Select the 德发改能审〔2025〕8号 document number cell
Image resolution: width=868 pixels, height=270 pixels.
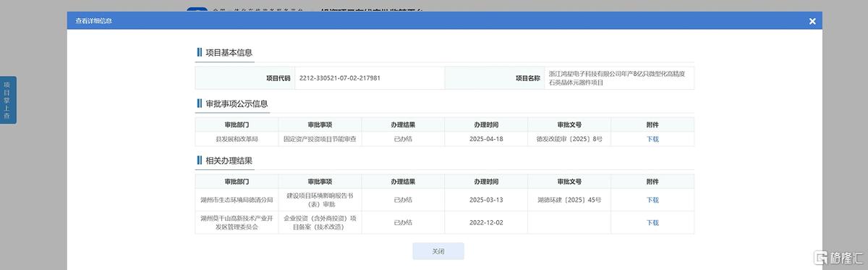coord(569,139)
